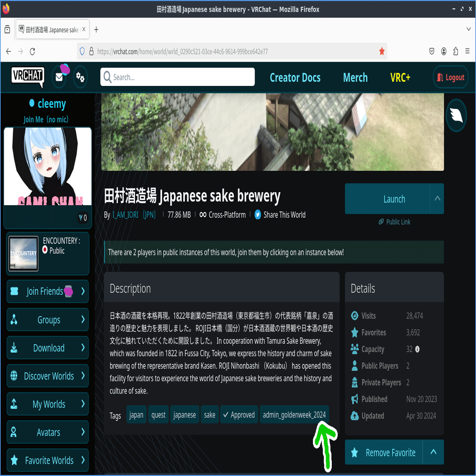Viewport: 476px width, 476px height.
Task: Open new tab with plus icon
Action: (x=96, y=30)
